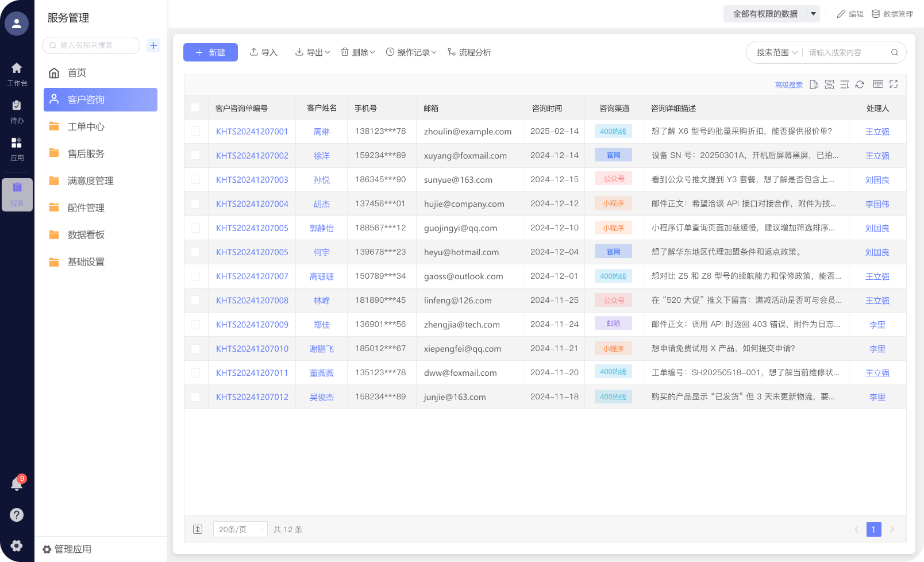Refresh the table with refresh icon
This screenshot has height=562, width=924.
click(860, 84)
